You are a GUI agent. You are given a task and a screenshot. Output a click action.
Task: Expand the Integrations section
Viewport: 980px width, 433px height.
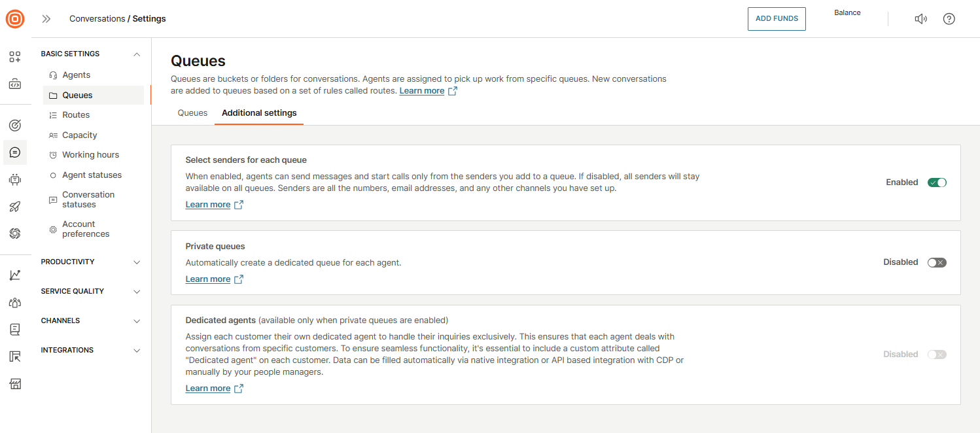pyautogui.click(x=137, y=351)
